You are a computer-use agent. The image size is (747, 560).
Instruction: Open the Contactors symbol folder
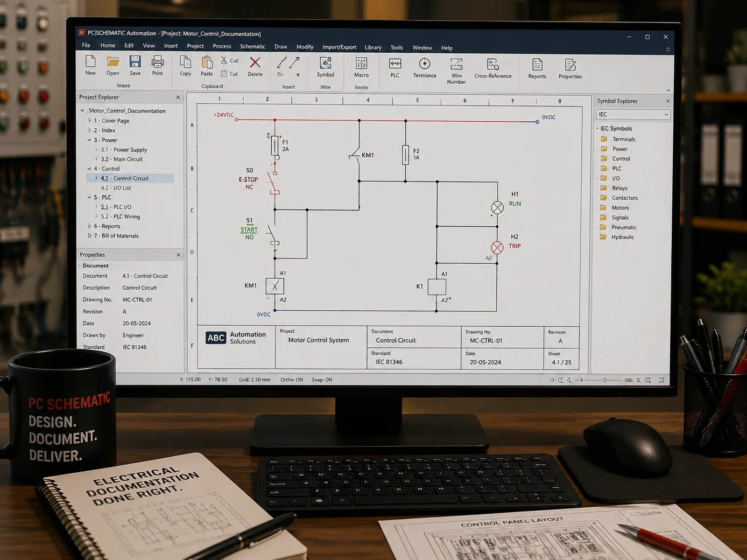(x=619, y=198)
